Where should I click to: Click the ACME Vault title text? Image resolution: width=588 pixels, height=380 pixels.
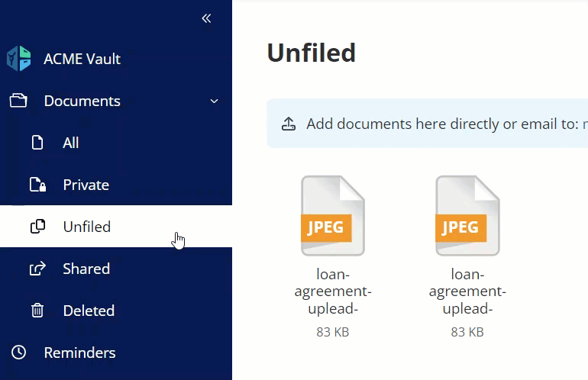82,59
